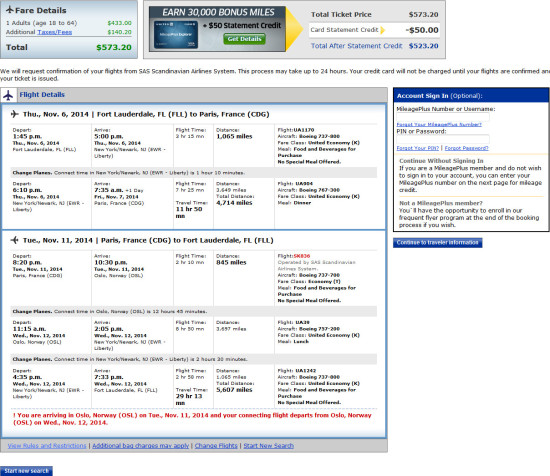Viewport: 550px width, 476px height.
Task: Click the airplane icon beside Fare Details
Action: click(10, 10)
